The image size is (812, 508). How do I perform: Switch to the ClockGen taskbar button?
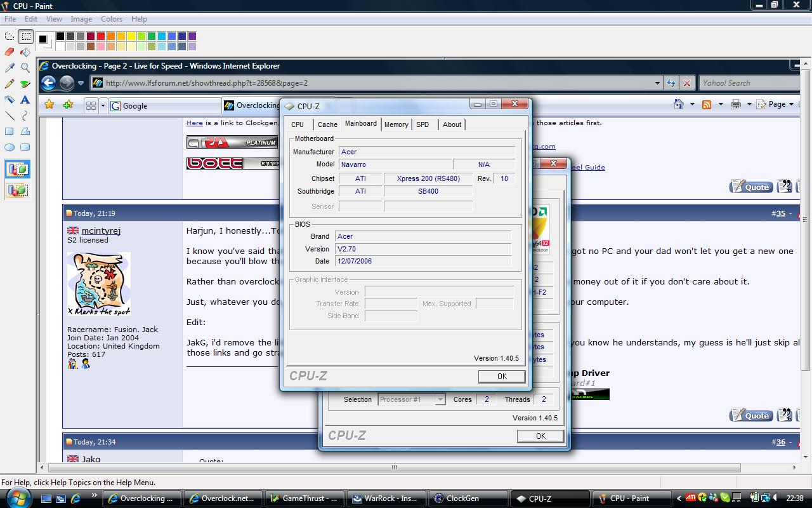(x=468, y=498)
